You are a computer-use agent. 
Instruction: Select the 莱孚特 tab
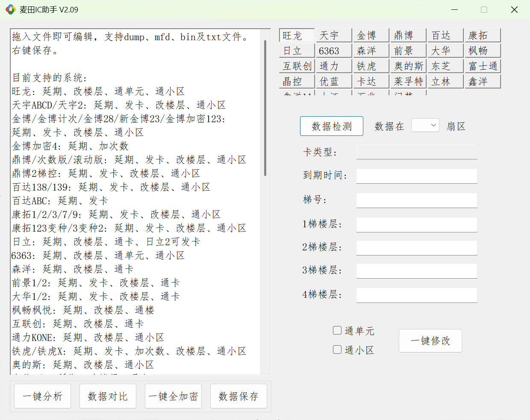pyautogui.click(x=408, y=82)
